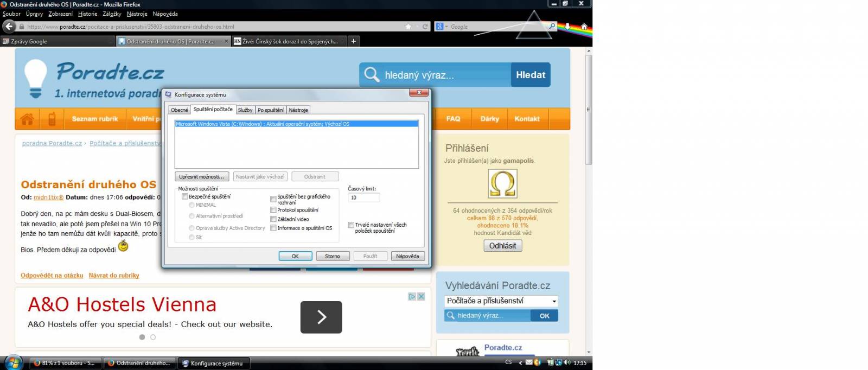
Task: Open the Kontakt navigation item
Action: click(x=527, y=119)
